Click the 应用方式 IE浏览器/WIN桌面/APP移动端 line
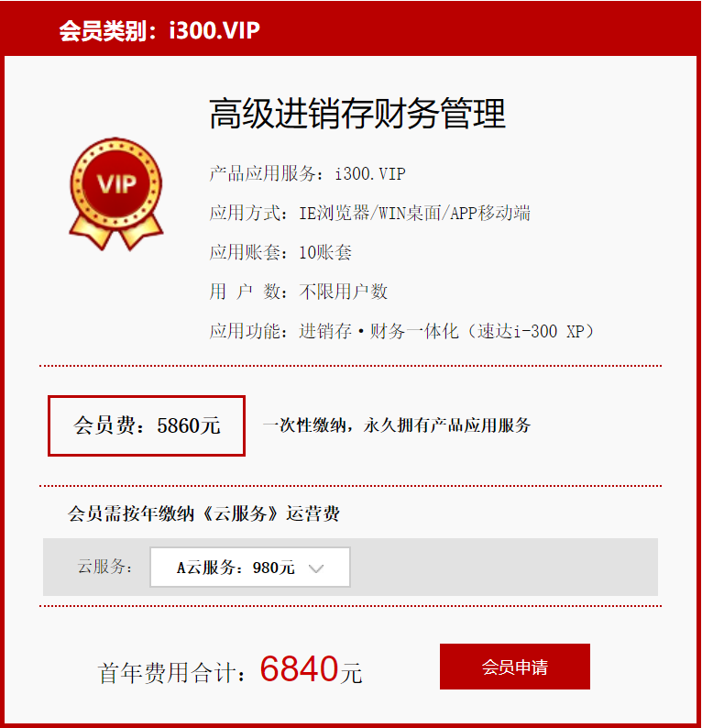 (x=370, y=214)
